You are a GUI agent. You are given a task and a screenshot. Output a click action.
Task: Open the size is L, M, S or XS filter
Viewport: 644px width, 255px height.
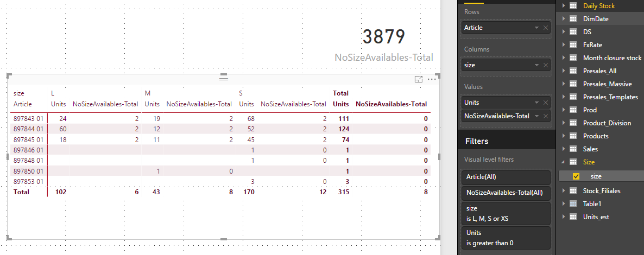tap(506, 213)
